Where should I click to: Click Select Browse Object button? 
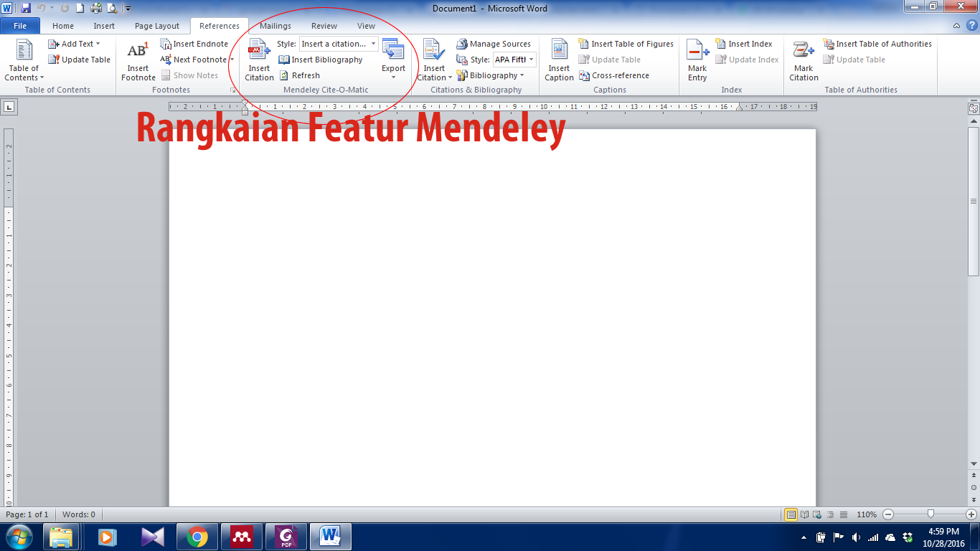pyautogui.click(x=974, y=487)
